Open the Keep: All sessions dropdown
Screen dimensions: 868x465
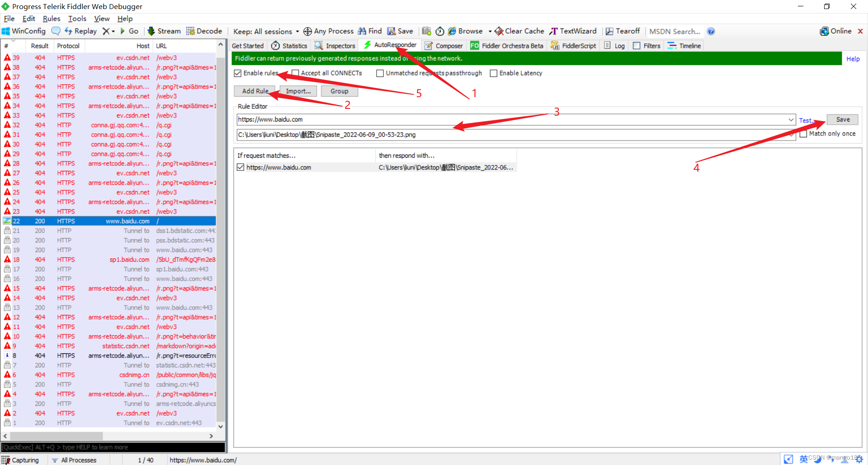pyautogui.click(x=266, y=31)
